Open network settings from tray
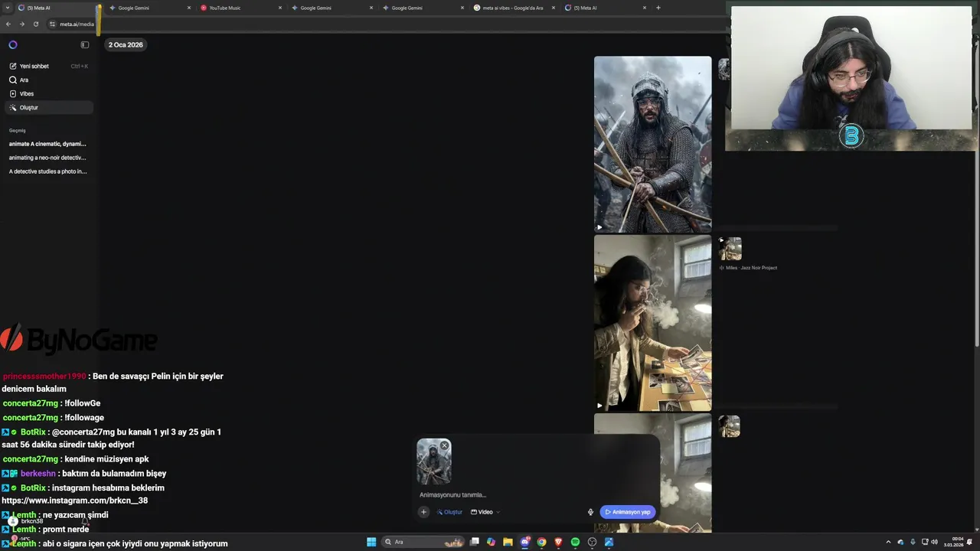Viewport: 980px width, 551px height. point(925,542)
